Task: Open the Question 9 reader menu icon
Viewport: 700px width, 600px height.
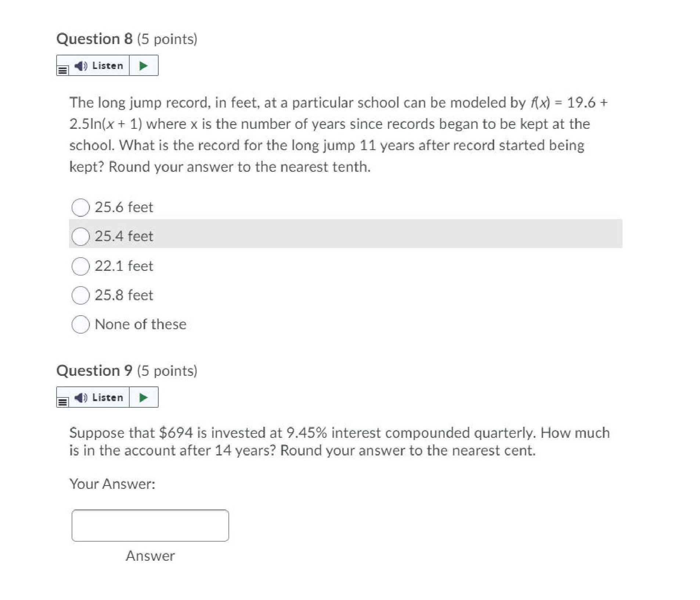Action: (63, 402)
